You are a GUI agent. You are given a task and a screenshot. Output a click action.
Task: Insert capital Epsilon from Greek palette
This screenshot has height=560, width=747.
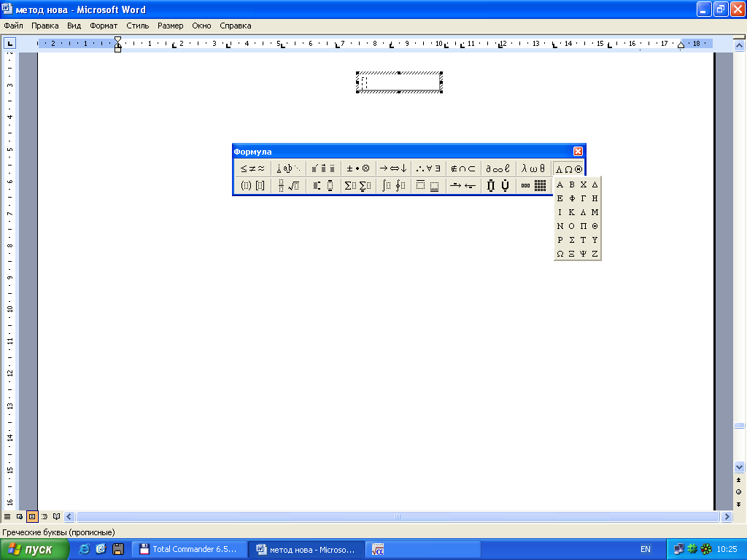[x=560, y=198]
